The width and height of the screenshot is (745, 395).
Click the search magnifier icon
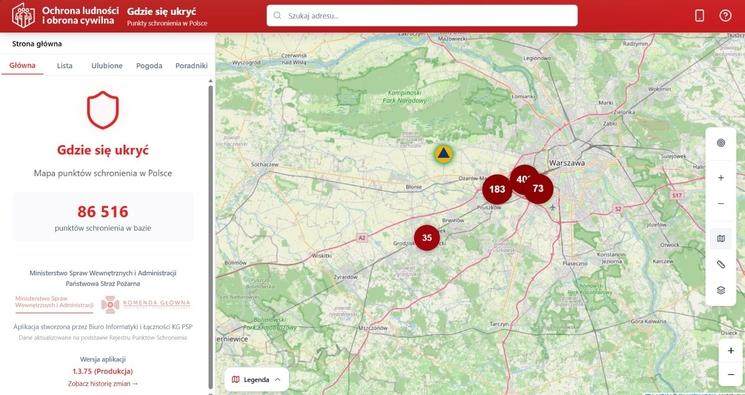(x=277, y=16)
